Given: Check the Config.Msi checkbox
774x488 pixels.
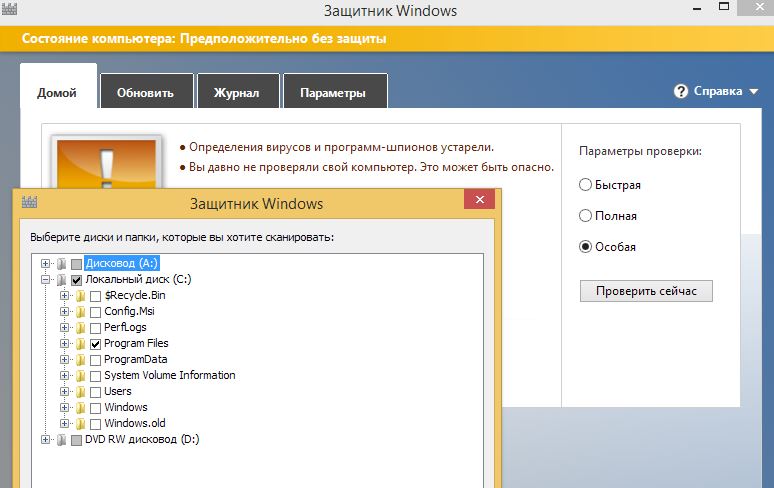Looking at the screenshot, I should point(96,312).
